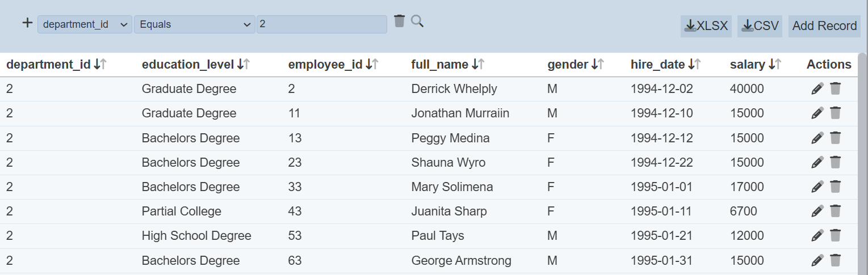Click the Add Record button

[824, 26]
